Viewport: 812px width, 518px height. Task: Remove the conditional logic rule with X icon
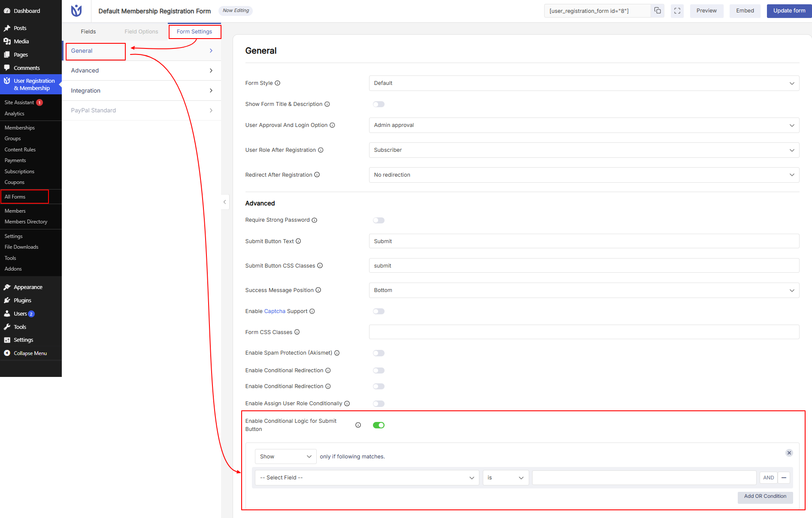pos(789,453)
